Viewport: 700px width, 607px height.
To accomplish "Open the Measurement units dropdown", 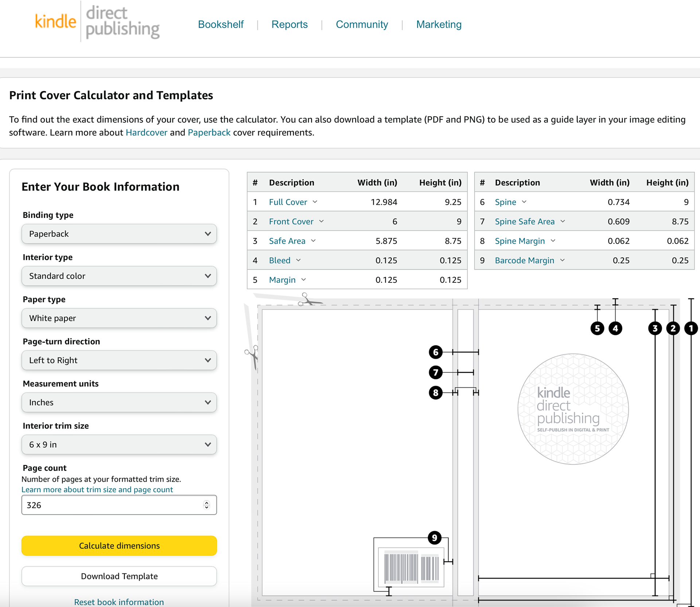I will point(119,402).
